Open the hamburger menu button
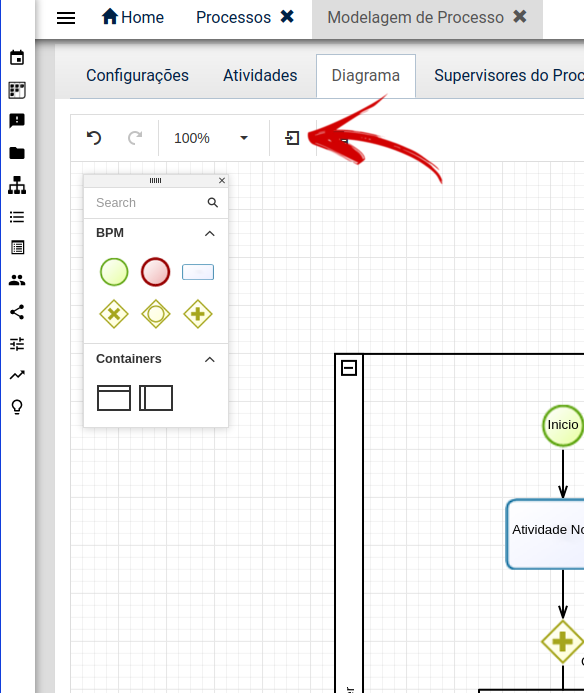584x693 pixels. pos(66,18)
